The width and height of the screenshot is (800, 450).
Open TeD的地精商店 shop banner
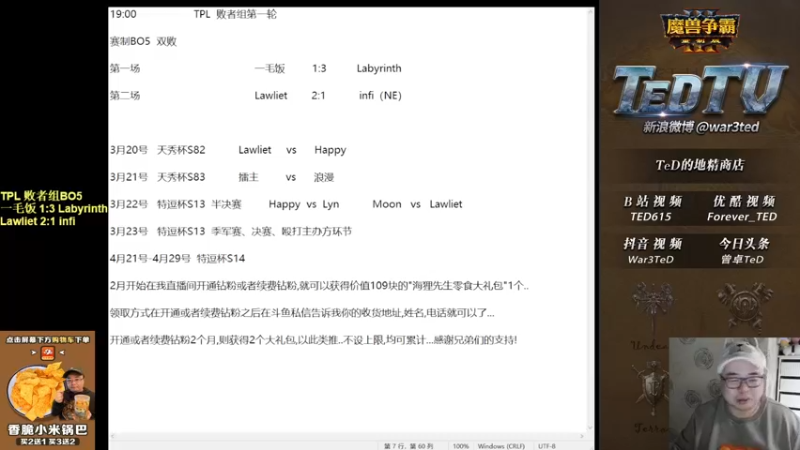point(699,165)
